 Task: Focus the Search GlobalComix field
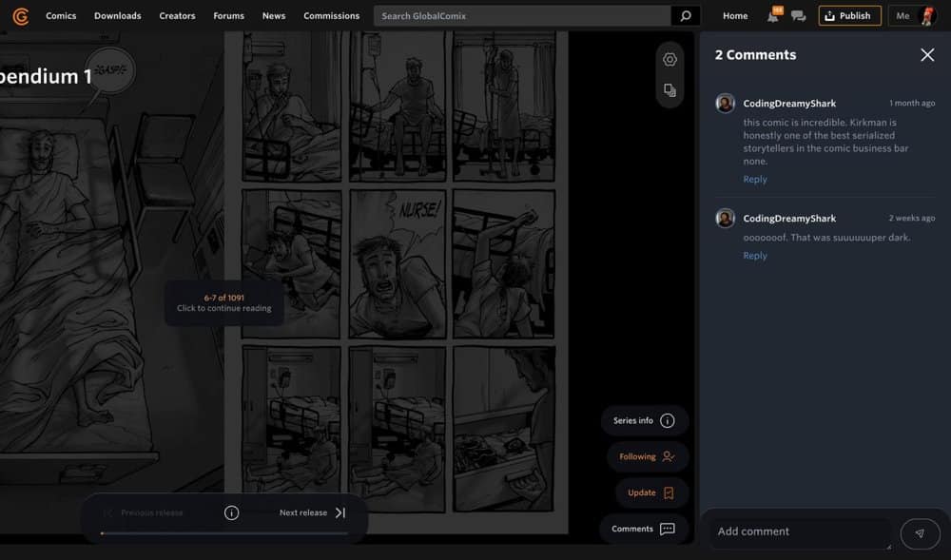click(x=522, y=16)
